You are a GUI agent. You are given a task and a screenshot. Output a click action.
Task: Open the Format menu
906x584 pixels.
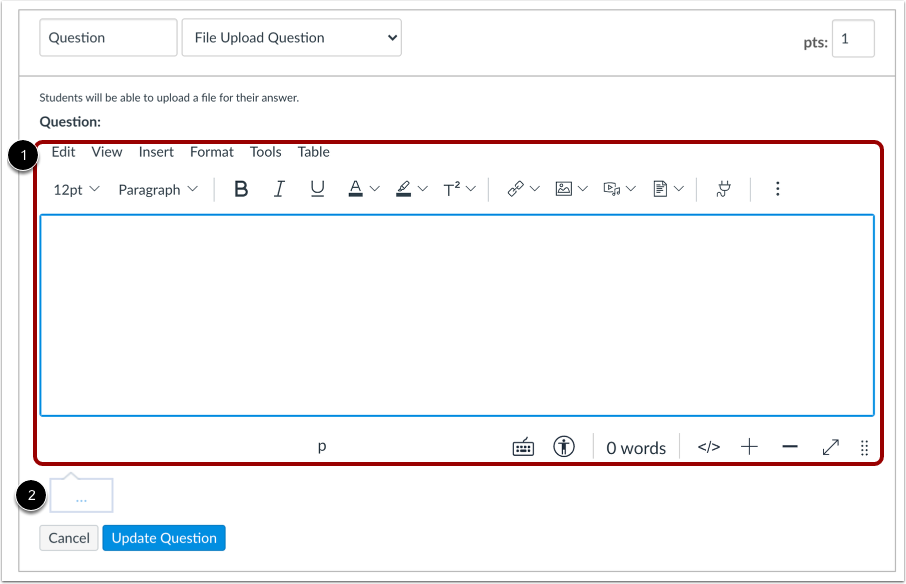click(211, 152)
